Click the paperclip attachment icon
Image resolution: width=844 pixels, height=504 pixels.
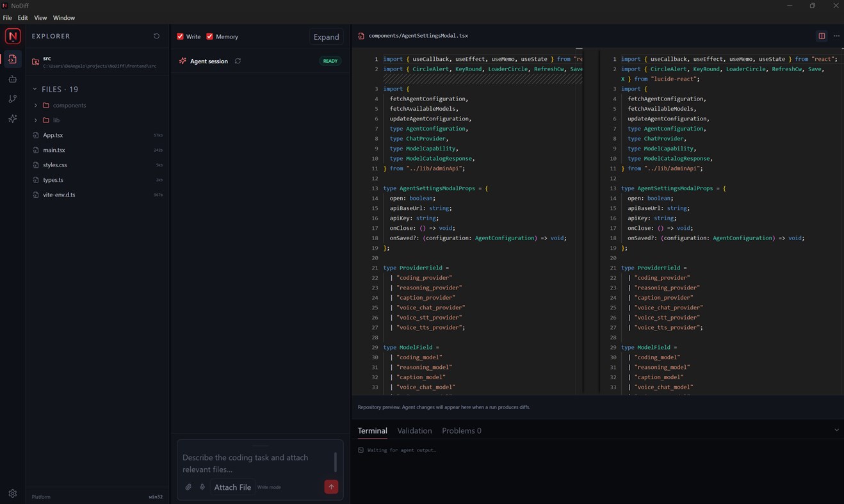click(188, 487)
